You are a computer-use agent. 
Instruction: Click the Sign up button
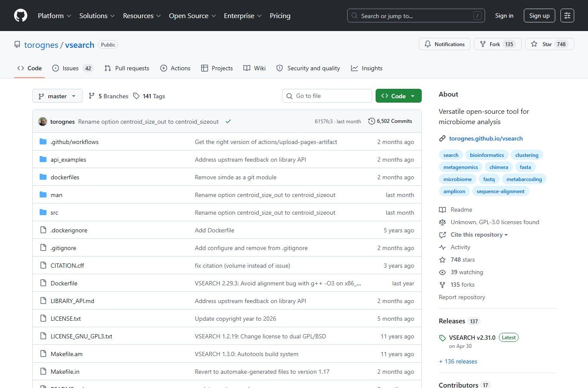pyautogui.click(x=539, y=16)
